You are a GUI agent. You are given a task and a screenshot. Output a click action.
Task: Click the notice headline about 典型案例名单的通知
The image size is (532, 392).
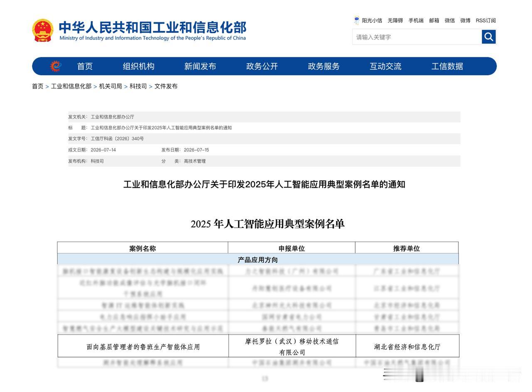point(264,184)
